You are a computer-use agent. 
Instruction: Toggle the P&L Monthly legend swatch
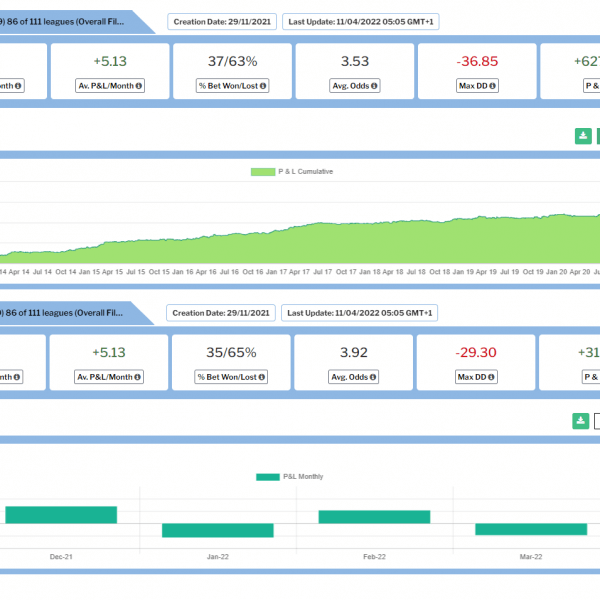(268, 477)
